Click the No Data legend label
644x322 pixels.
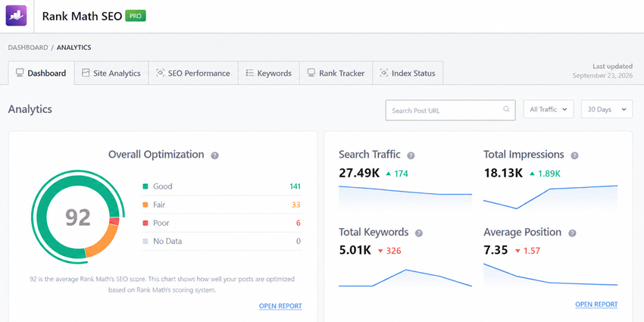click(x=167, y=241)
